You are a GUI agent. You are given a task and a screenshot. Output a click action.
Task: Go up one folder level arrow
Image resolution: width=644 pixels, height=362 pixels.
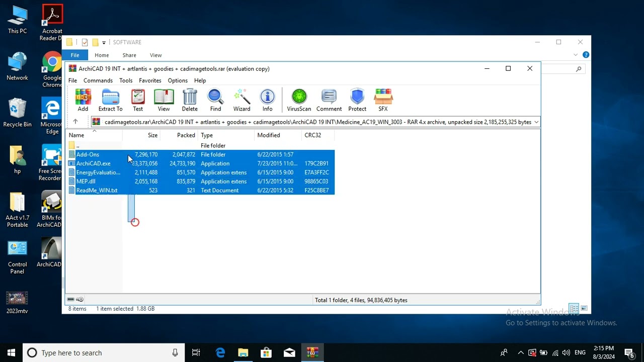(75, 122)
